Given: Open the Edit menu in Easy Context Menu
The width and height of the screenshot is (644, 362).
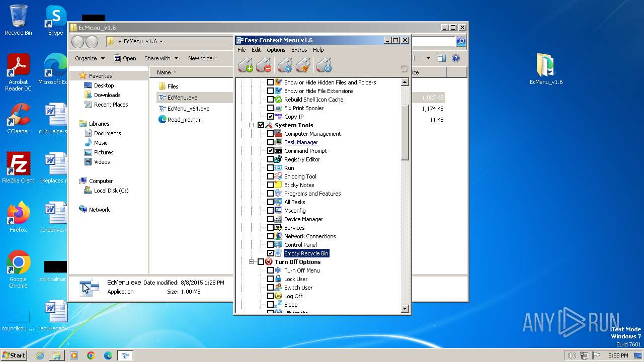Looking at the screenshot, I should tap(256, 50).
